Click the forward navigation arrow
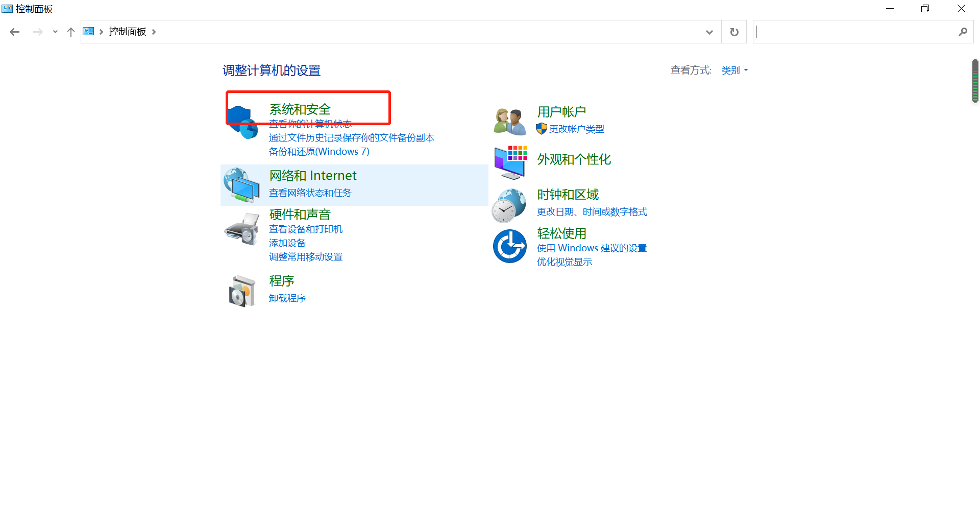 [38, 32]
